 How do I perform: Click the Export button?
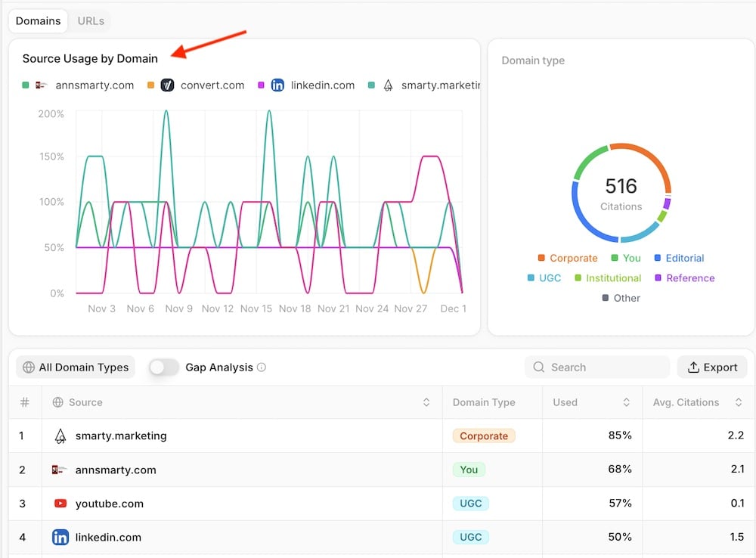tap(712, 367)
